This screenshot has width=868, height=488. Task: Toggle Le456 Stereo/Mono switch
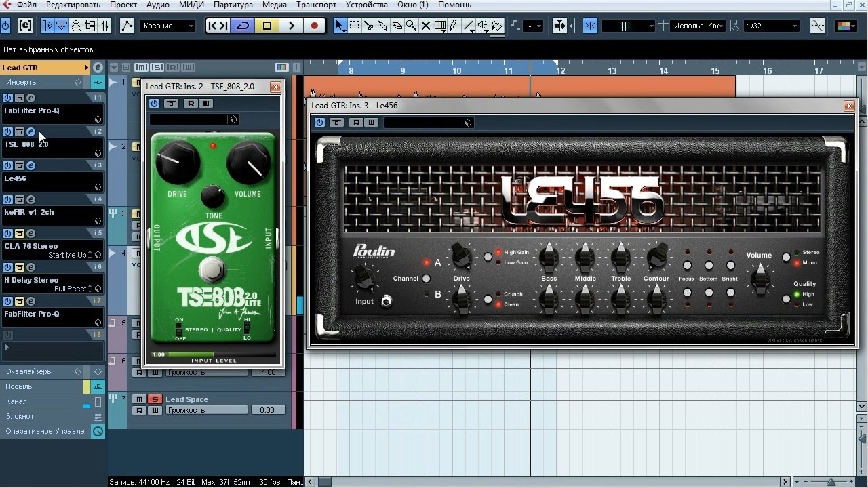(x=787, y=258)
